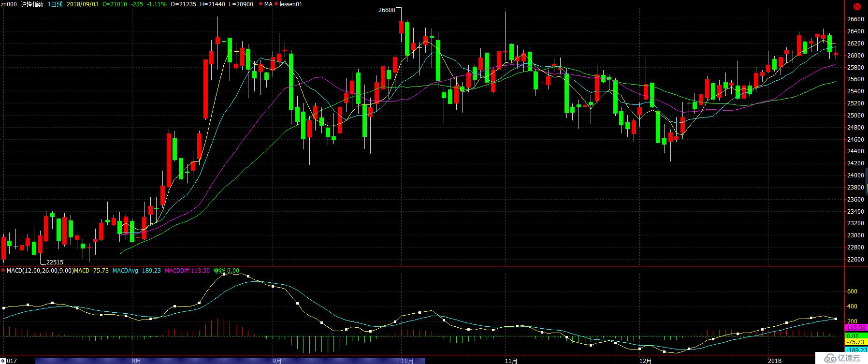
Task: Click the 22515 low price marker
Action: (x=55, y=262)
